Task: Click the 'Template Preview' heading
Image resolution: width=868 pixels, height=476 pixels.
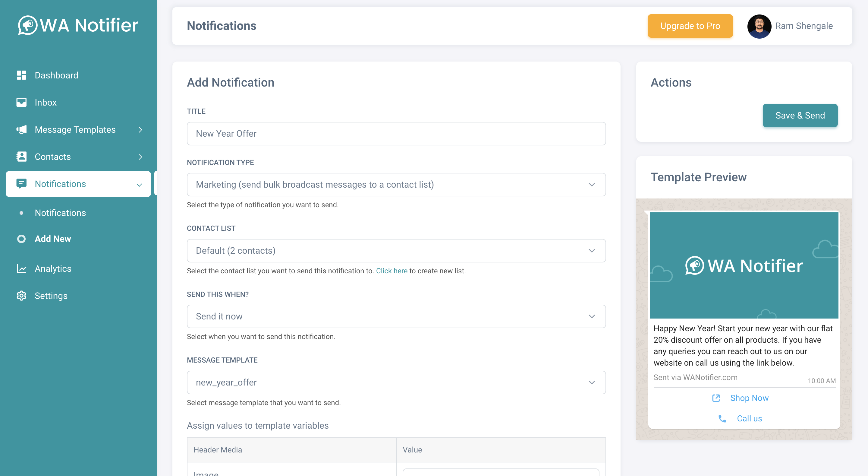Action: tap(699, 177)
